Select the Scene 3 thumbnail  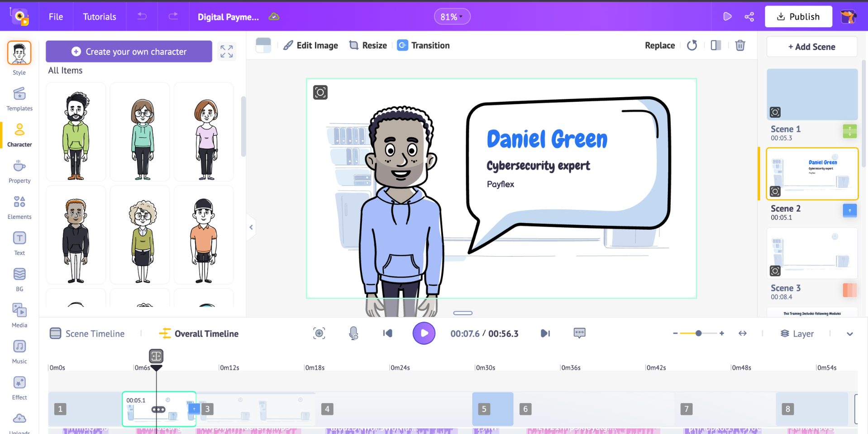(811, 253)
